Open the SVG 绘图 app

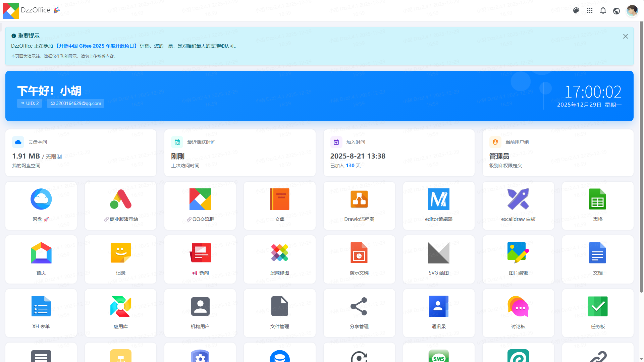point(439,259)
